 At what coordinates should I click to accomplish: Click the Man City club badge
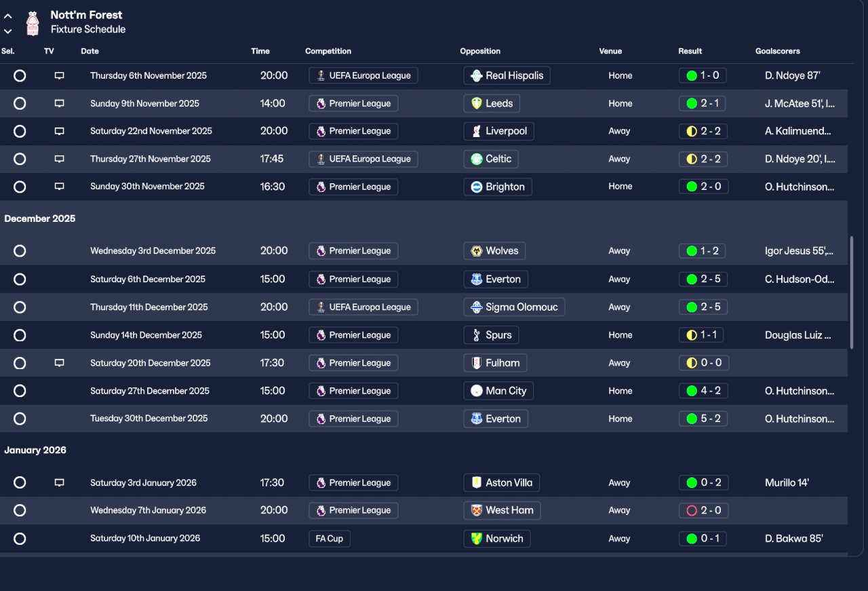pos(477,391)
